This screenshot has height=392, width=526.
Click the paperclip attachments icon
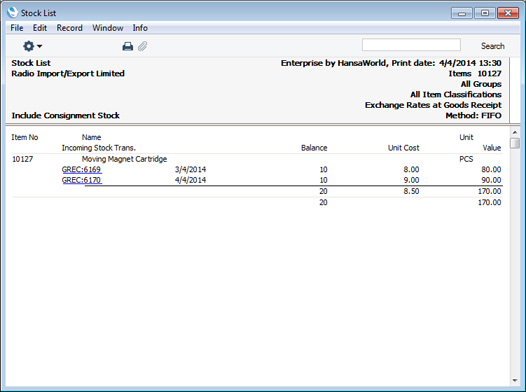coord(143,46)
